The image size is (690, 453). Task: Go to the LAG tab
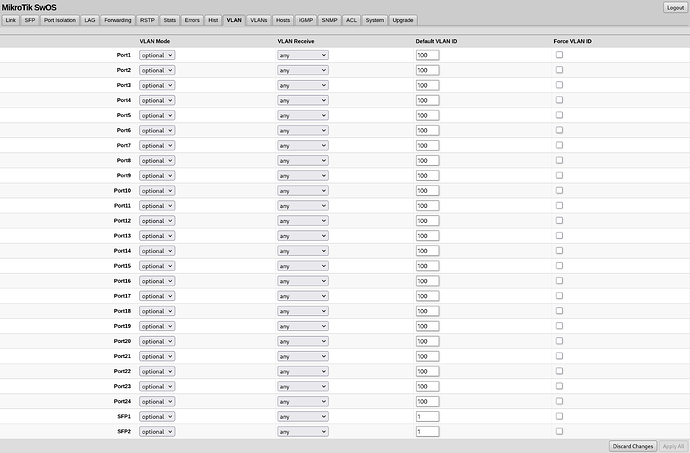(90, 20)
